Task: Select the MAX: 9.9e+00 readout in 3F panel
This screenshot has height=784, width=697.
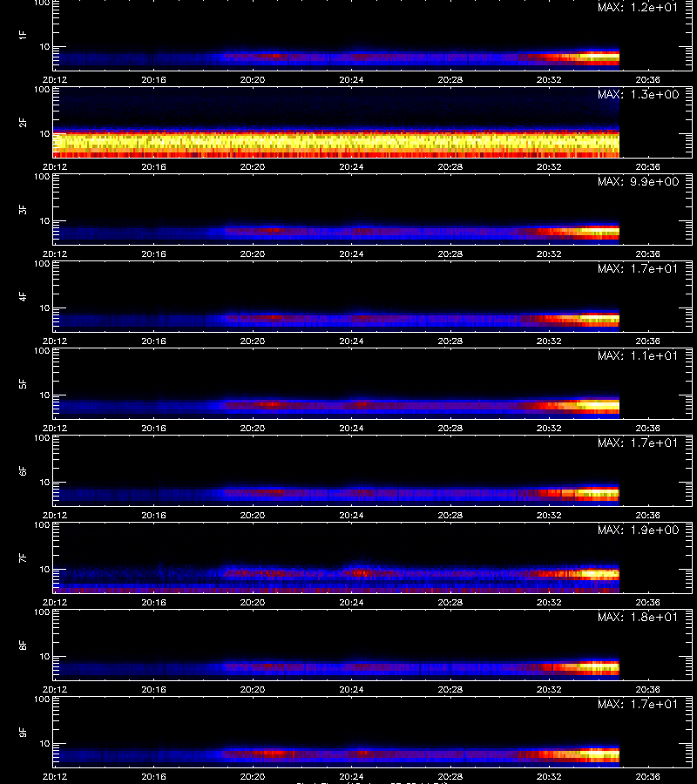Action: pos(638,181)
